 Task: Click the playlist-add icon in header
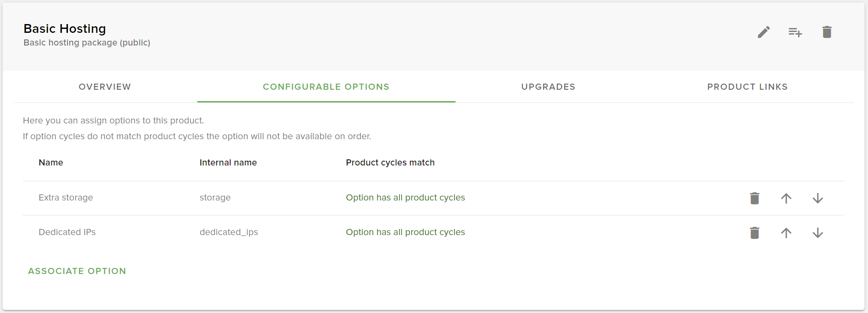tap(795, 32)
